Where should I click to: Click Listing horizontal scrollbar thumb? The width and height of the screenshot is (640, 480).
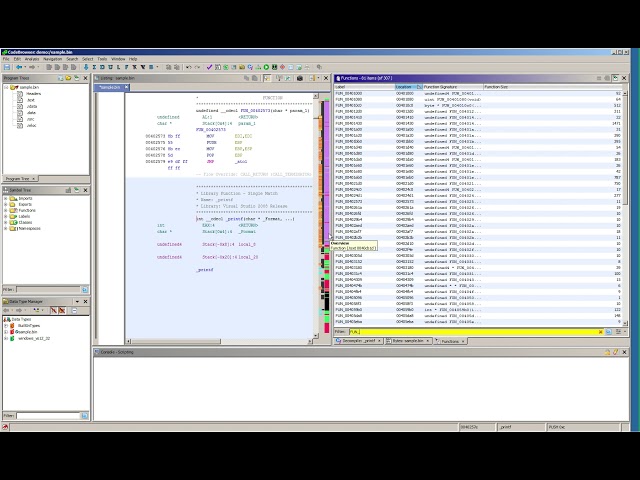coord(176,341)
